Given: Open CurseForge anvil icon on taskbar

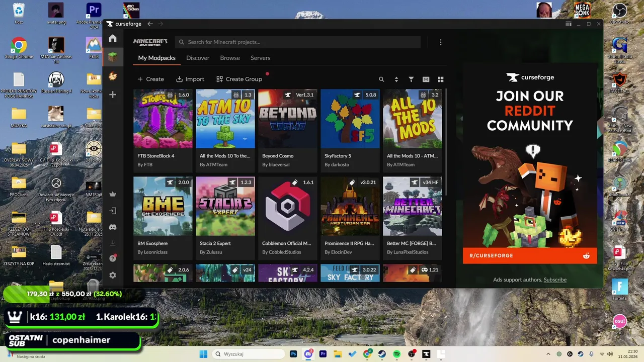Looking at the screenshot, I should 426,354.
